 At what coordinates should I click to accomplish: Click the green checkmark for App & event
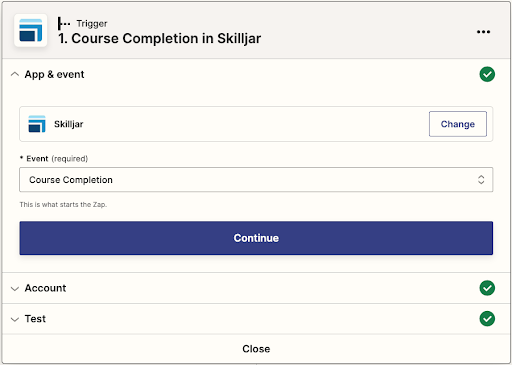click(487, 74)
